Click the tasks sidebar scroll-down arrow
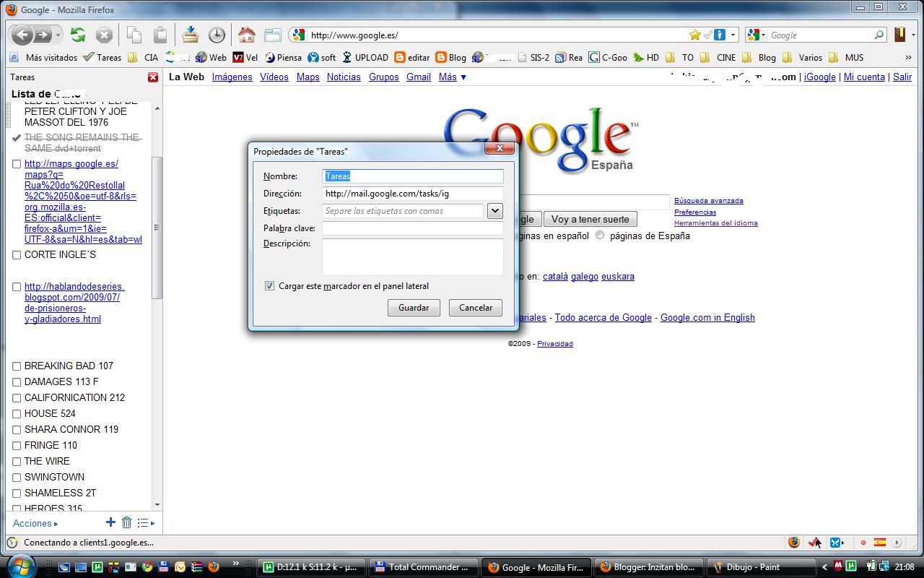 point(157,504)
